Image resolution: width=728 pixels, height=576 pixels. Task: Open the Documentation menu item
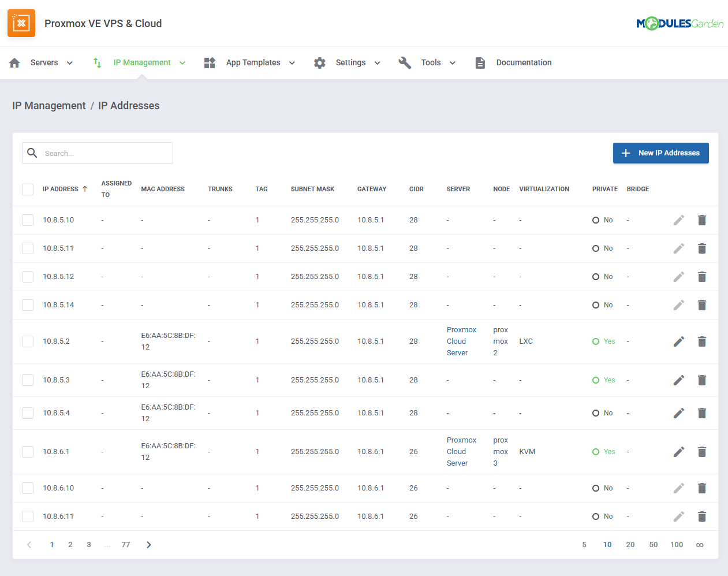coord(524,62)
